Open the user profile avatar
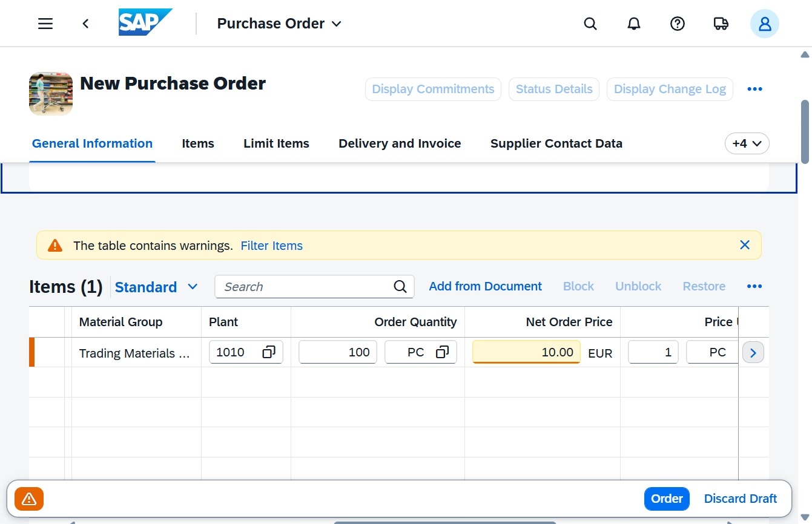 click(765, 24)
